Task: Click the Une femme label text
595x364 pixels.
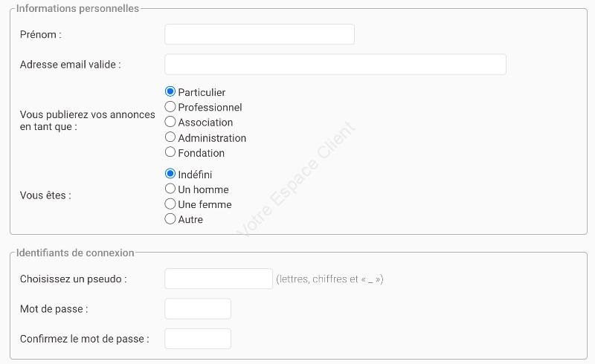Action: coord(205,204)
